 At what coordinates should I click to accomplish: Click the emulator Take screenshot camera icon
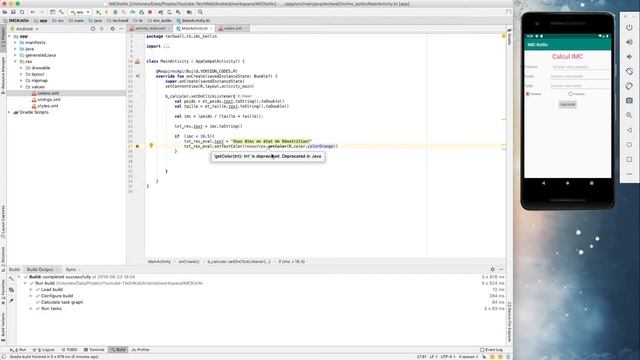tap(629, 100)
